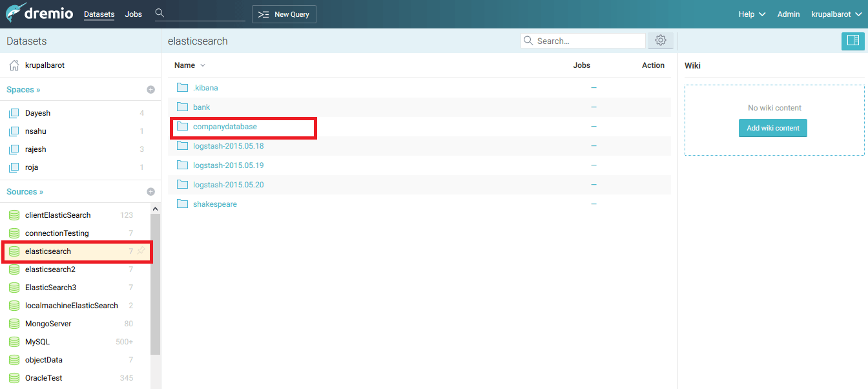Click the shakespeare folder icon
Screen dimensions: 868x389
click(x=182, y=204)
